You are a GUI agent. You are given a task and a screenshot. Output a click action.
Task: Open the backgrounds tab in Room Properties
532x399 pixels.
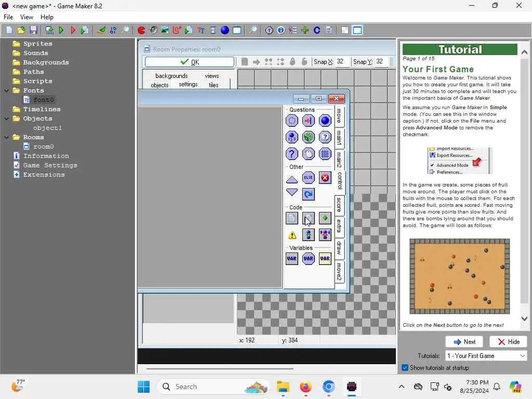pyautogui.click(x=171, y=76)
